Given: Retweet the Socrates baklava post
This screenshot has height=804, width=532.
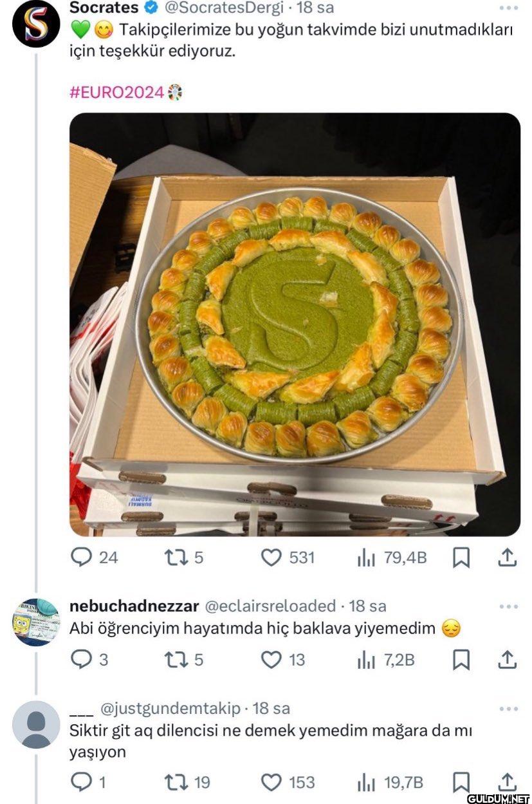Looking at the screenshot, I should pos(175,557).
